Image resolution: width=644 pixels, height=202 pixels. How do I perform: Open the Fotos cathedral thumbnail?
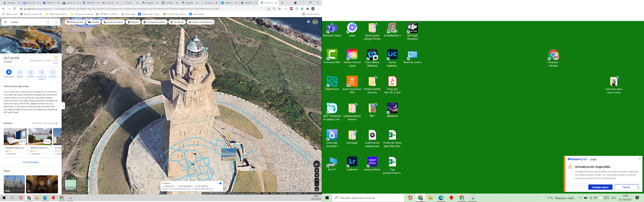click(14, 184)
